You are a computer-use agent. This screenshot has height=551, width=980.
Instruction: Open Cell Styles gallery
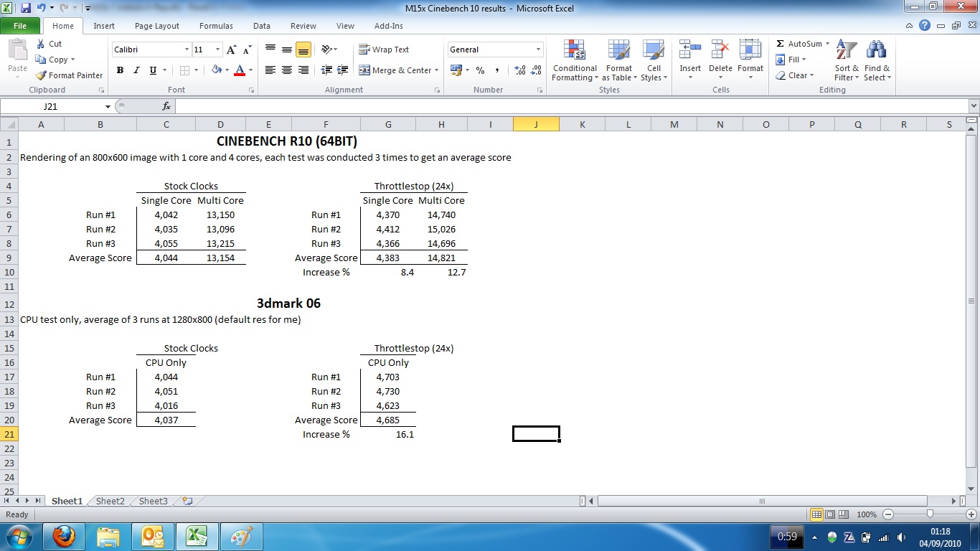click(x=653, y=60)
